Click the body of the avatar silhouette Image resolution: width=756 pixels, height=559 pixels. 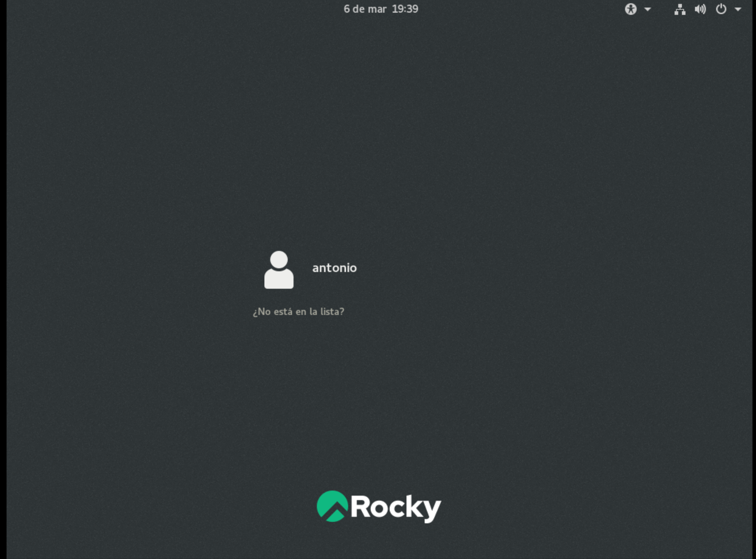(279, 279)
